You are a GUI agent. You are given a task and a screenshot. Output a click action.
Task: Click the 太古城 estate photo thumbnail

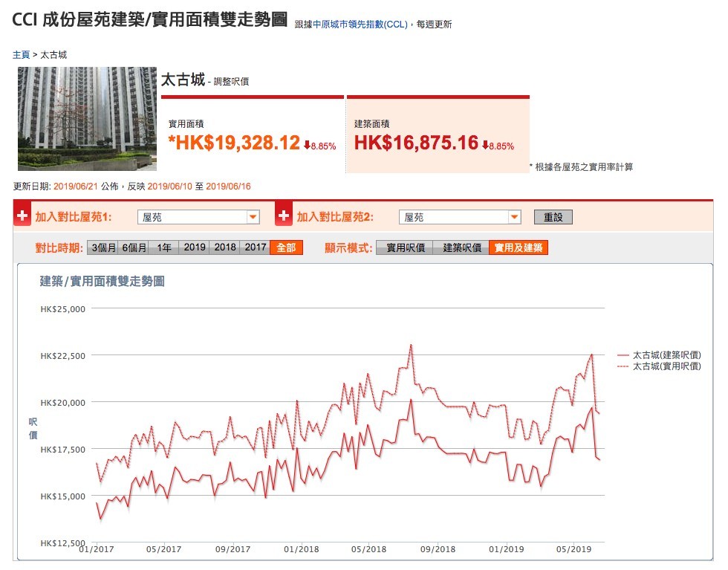tap(87, 119)
